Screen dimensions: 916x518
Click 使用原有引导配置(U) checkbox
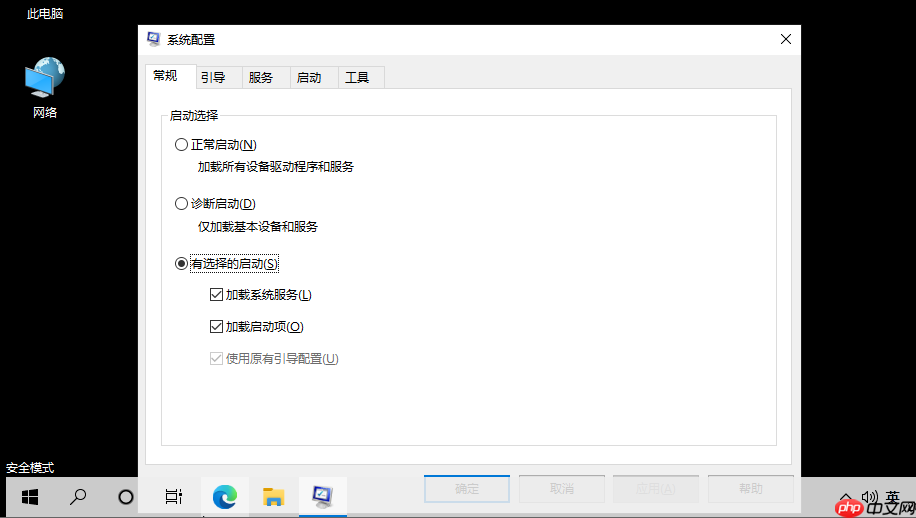(x=216, y=358)
